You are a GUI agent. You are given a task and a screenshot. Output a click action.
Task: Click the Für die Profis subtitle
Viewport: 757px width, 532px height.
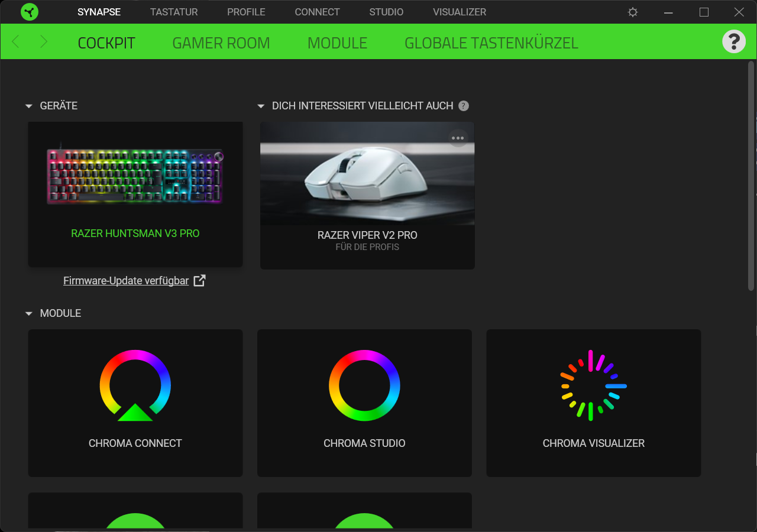367,247
